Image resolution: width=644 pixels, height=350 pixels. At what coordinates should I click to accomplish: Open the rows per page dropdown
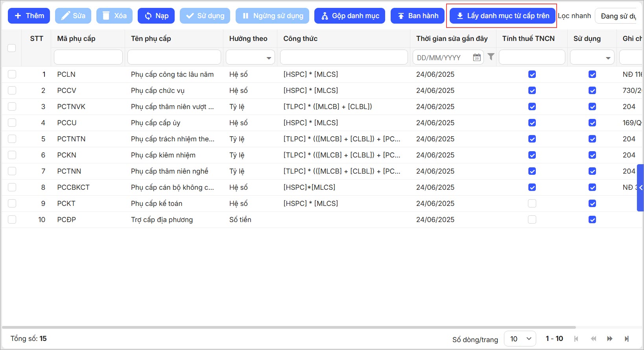(x=520, y=339)
